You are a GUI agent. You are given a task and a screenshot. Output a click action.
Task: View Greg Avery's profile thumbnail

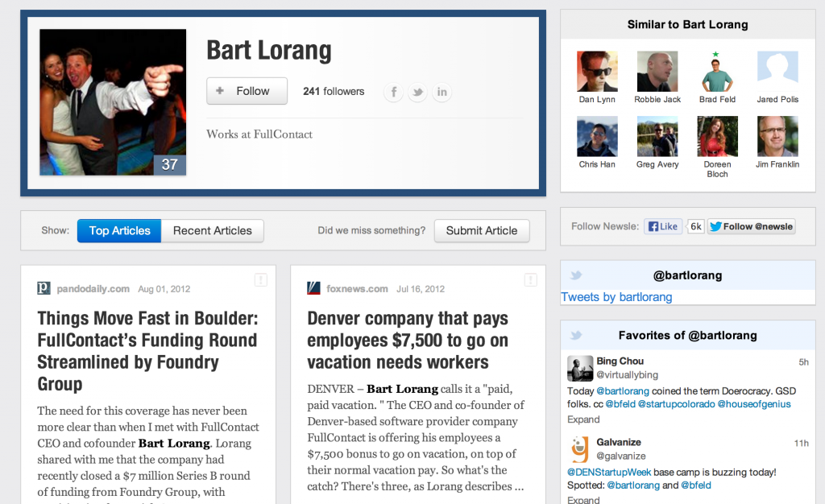click(657, 137)
